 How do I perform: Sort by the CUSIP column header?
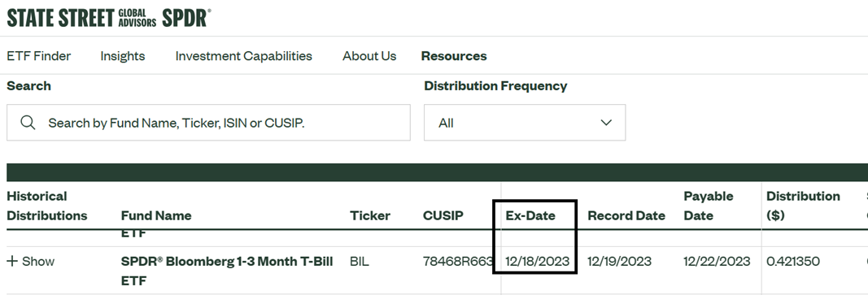coord(443,215)
